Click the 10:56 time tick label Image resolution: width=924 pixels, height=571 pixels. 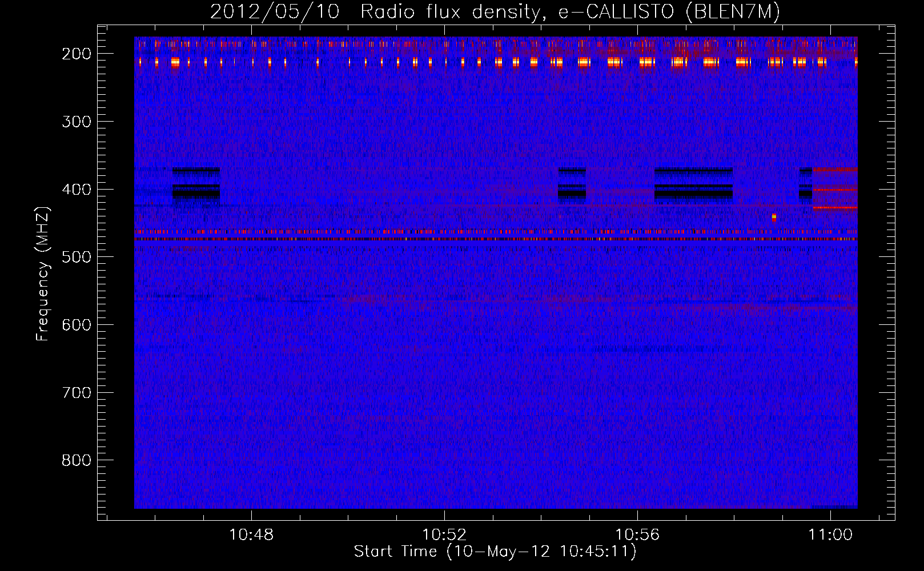(x=637, y=535)
